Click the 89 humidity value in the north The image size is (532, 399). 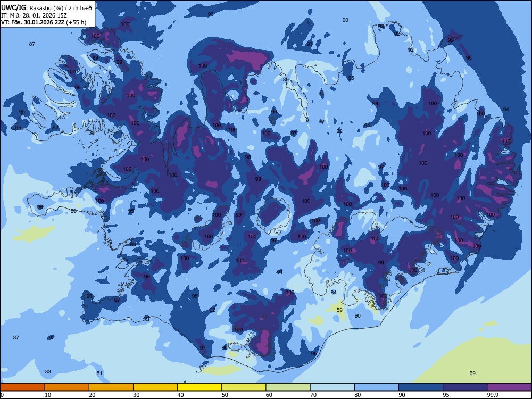pos(286,80)
